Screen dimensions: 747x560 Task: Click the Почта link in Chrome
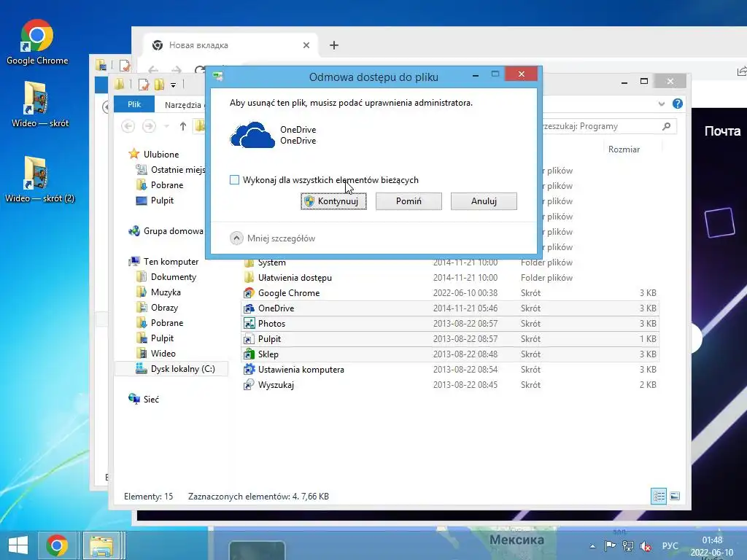[722, 131]
